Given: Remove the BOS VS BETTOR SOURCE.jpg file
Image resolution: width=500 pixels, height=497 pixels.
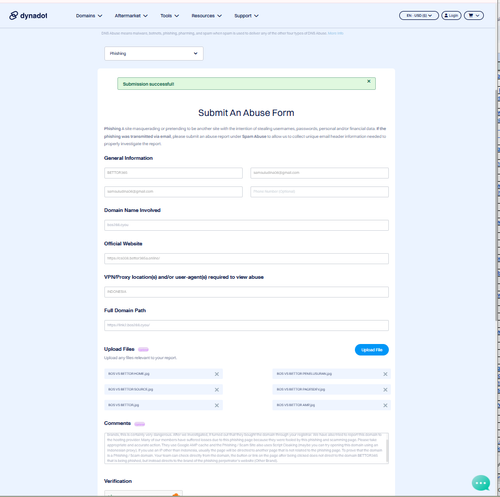Looking at the screenshot, I should pos(217,390).
